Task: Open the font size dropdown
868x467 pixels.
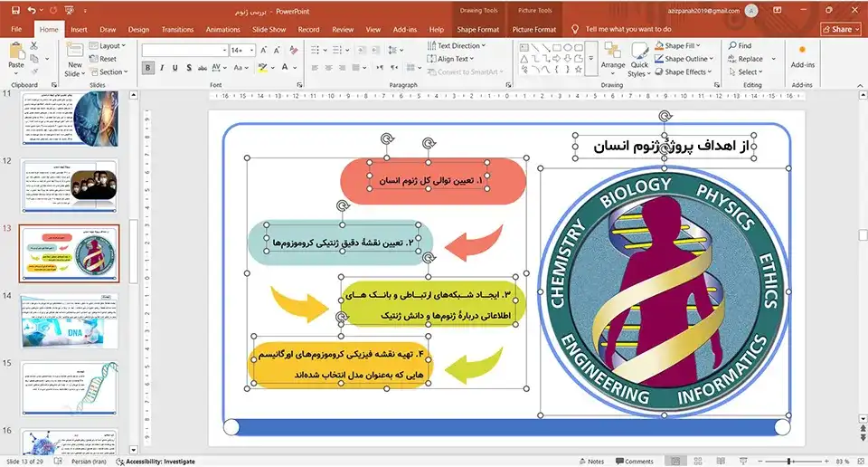Action: 252,51
